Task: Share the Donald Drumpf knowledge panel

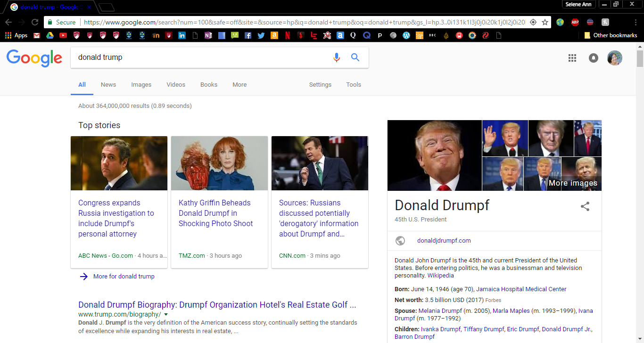Action: click(x=585, y=206)
